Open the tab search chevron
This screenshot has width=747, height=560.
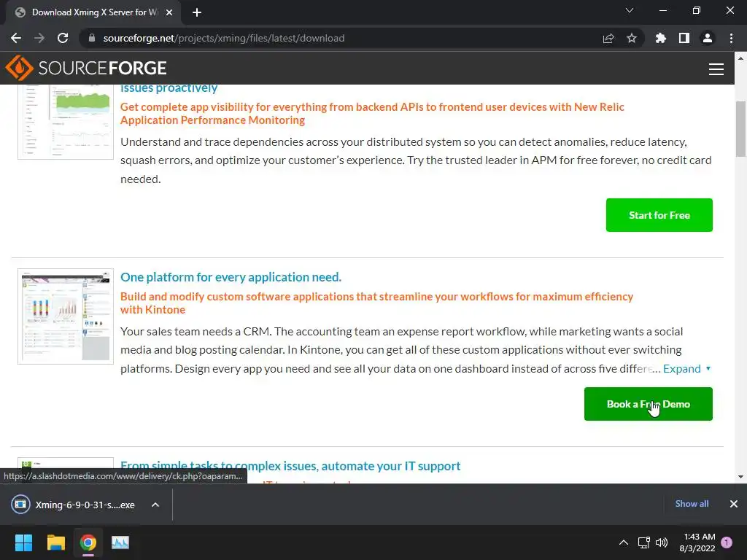click(630, 10)
